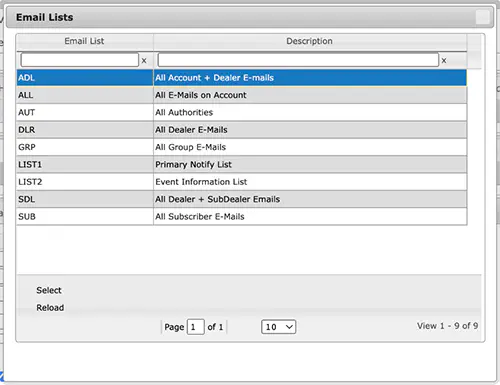This screenshot has width=500, height=385.
Task: Focus the Email List filter input
Action: click(80, 60)
